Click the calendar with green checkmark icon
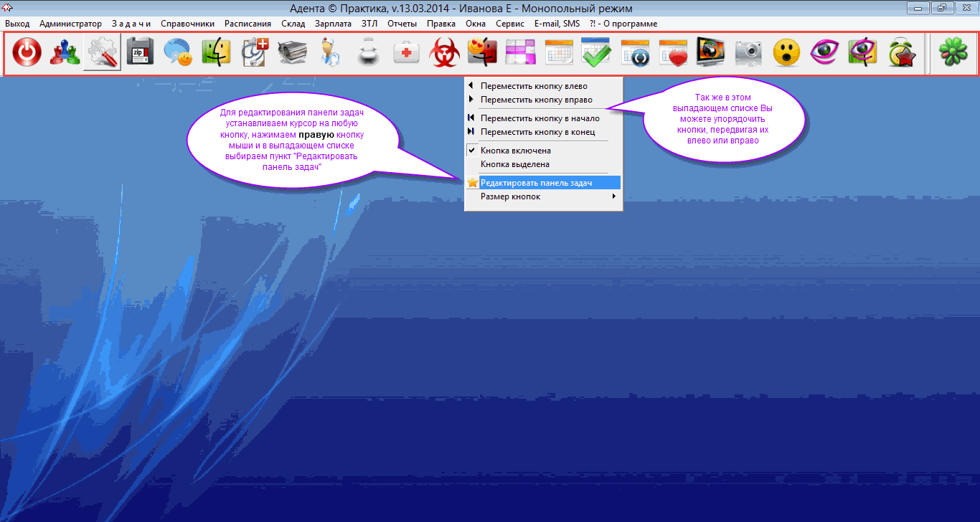 596,52
